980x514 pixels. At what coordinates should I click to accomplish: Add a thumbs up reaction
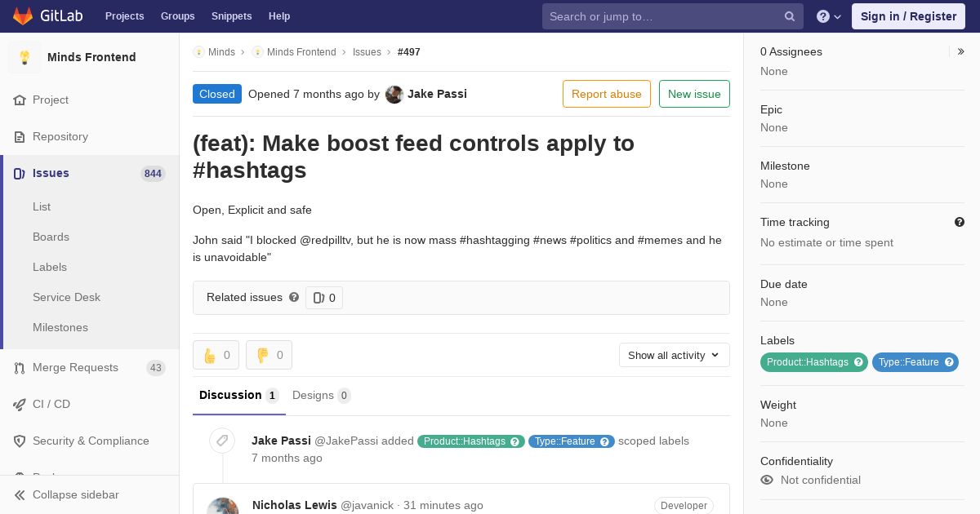click(216, 355)
